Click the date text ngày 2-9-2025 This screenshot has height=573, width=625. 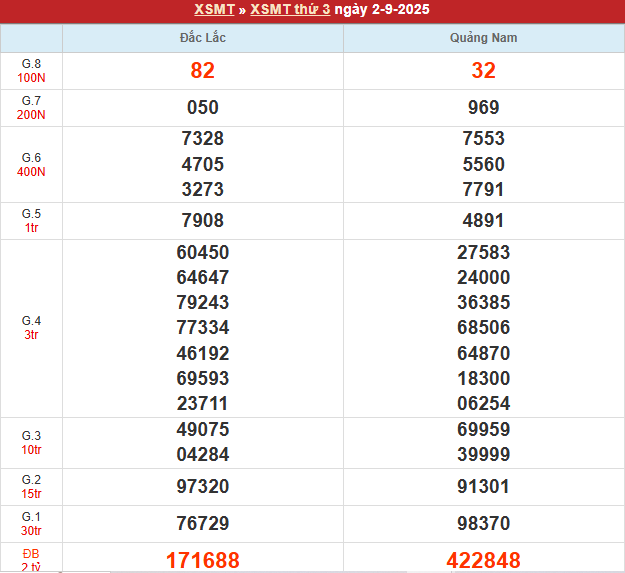[x=382, y=9]
